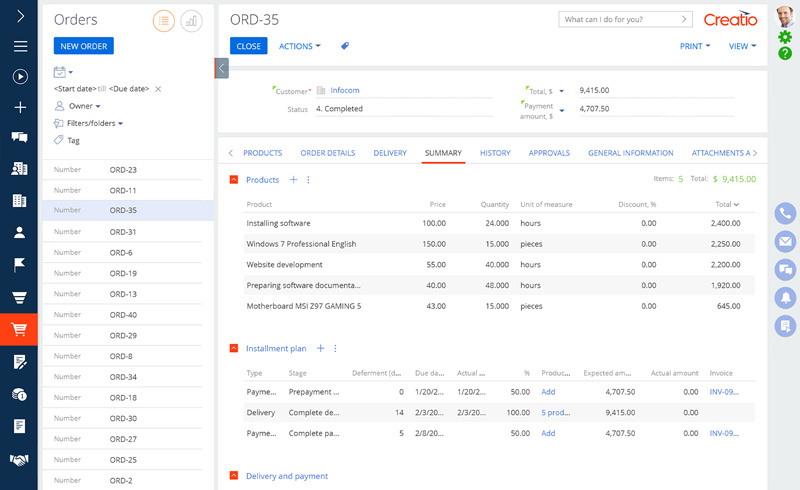Open email panel on right sidebar
800x490 pixels.
point(785,241)
